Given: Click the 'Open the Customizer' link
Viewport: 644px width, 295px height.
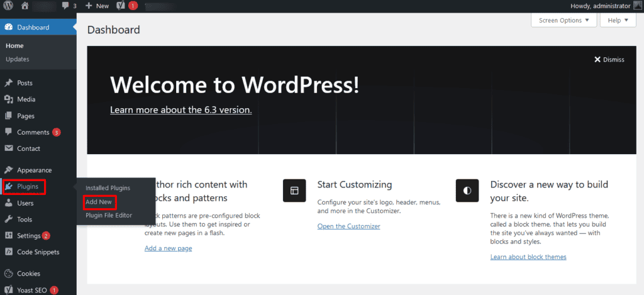Looking at the screenshot, I should [348, 226].
